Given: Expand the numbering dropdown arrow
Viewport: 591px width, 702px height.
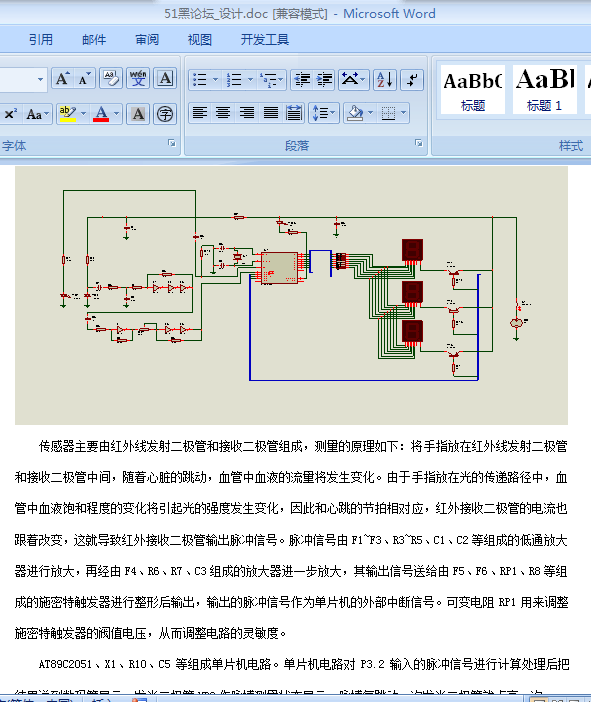Looking at the screenshot, I should click(250, 80).
